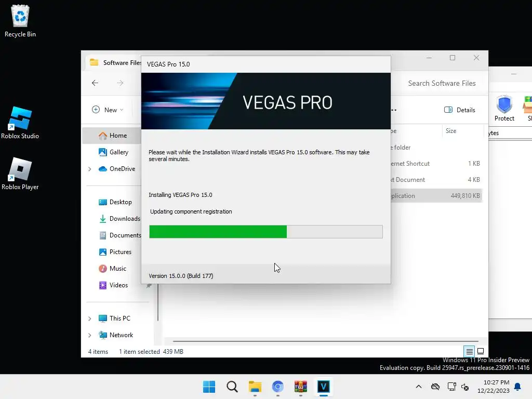This screenshot has height=399, width=532.
Task: Open the Recycle Bin desktop icon
Action: [x=20, y=21]
